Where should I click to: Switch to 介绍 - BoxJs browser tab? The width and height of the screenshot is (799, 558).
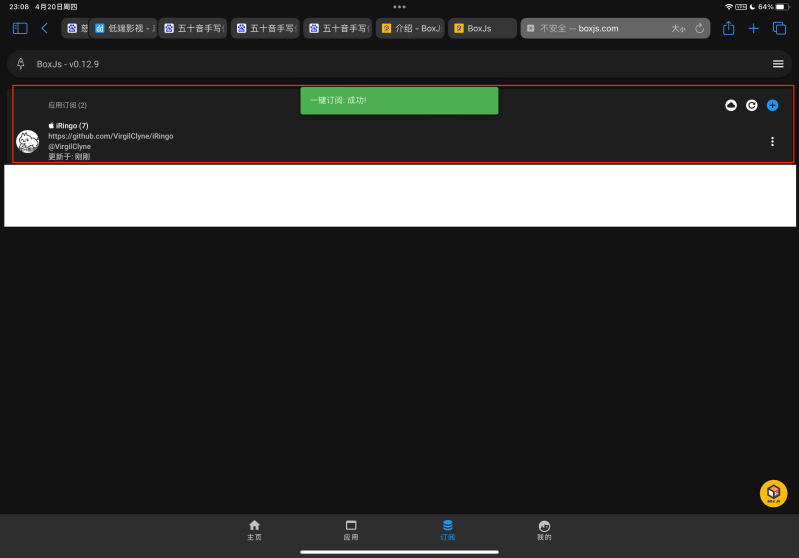(410, 28)
